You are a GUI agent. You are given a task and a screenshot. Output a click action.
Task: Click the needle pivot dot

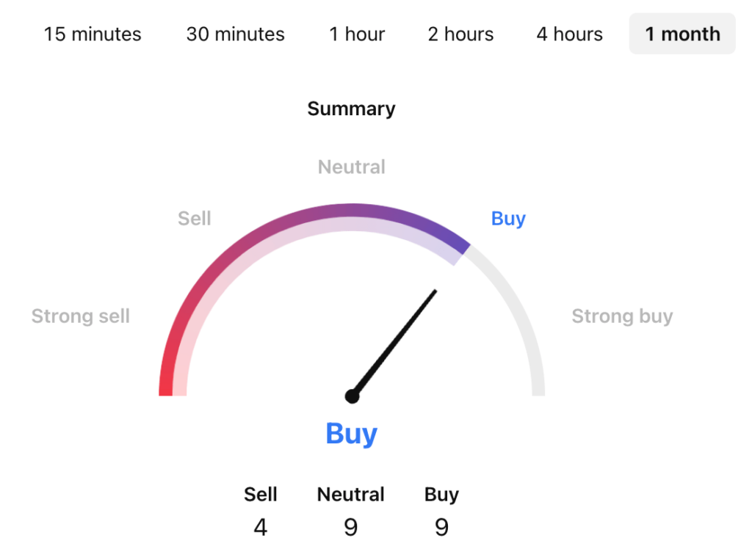[352, 396]
